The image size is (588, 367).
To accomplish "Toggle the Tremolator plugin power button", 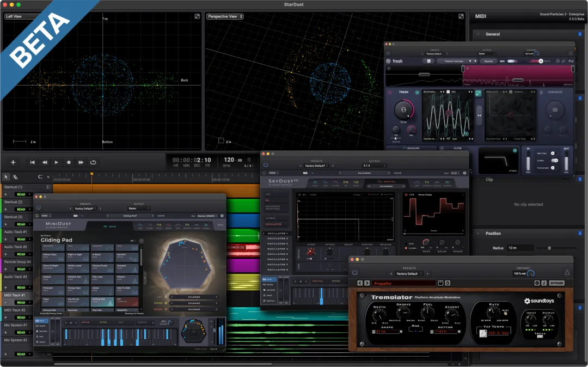I will [x=355, y=272].
